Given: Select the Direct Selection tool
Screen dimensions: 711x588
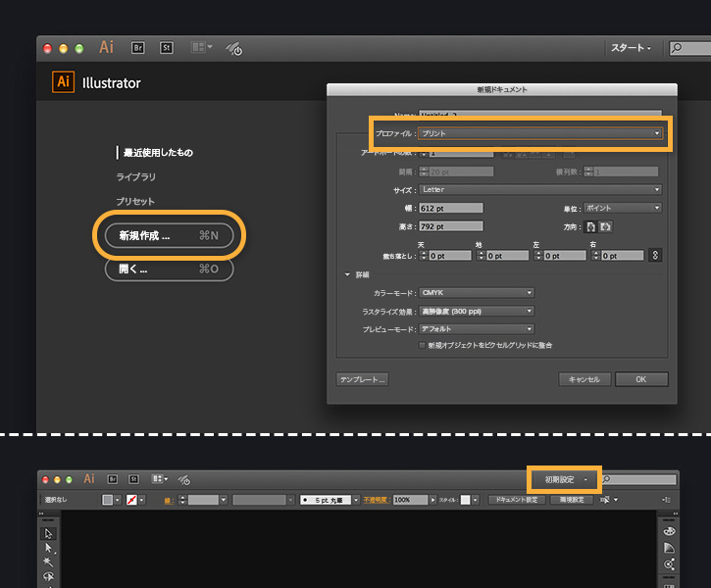Looking at the screenshot, I should (x=48, y=548).
